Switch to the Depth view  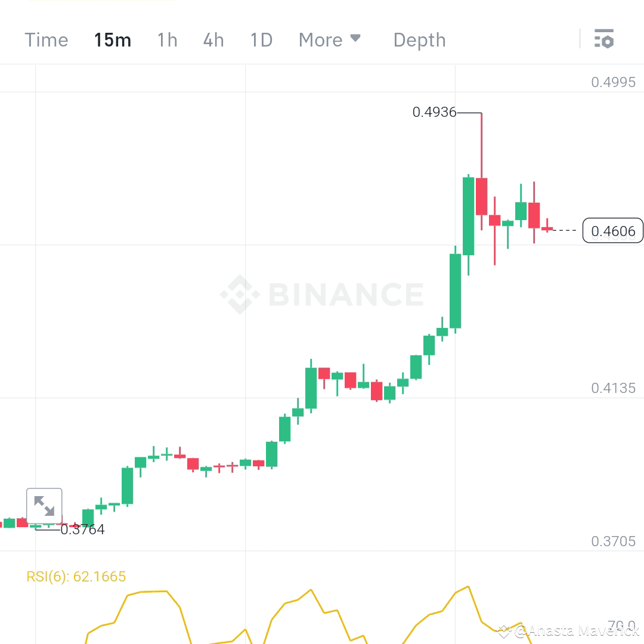point(419,40)
